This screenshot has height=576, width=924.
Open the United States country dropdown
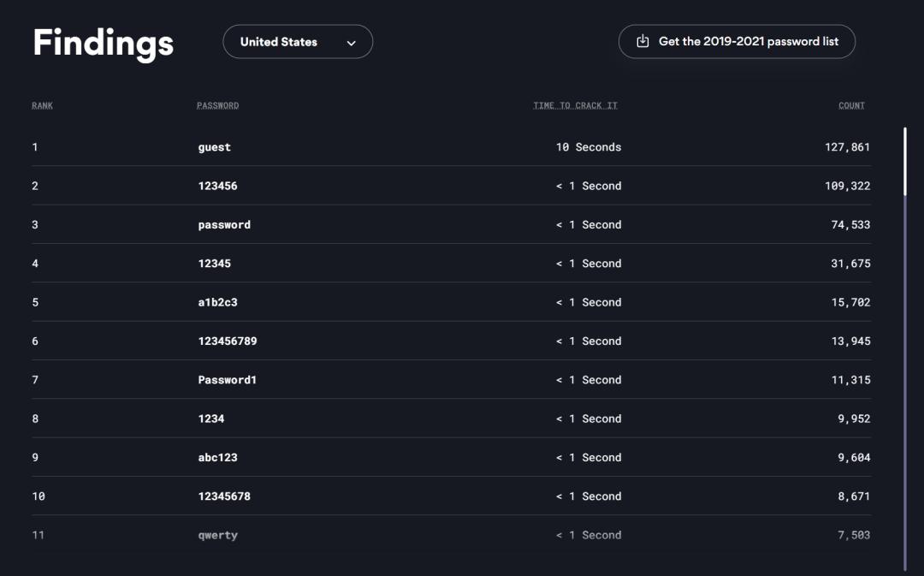point(297,42)
